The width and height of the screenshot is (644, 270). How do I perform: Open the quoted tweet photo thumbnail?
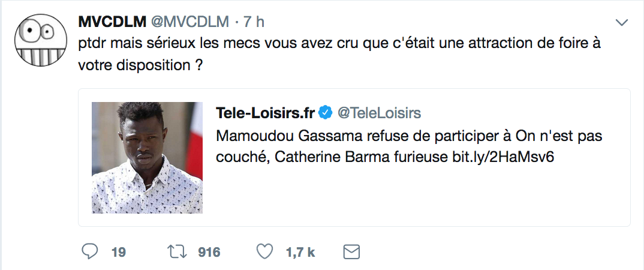click(x=147, y=157)
